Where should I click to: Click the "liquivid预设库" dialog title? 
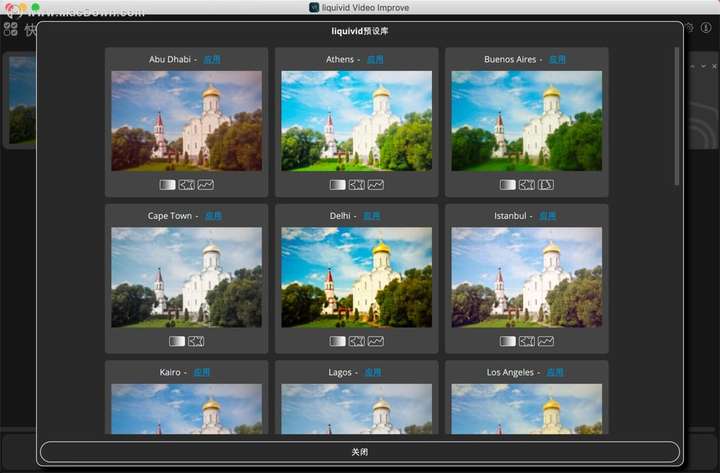[x=360, y=31]
